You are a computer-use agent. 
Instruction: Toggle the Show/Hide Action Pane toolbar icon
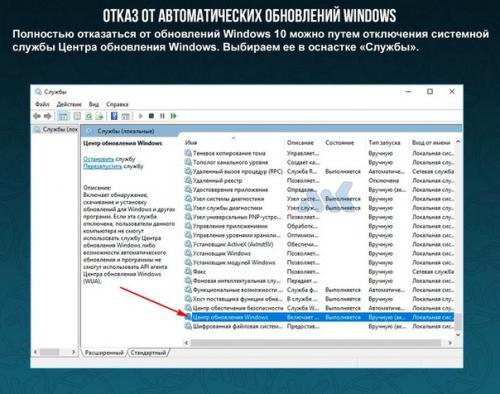(x=125, y=116)
